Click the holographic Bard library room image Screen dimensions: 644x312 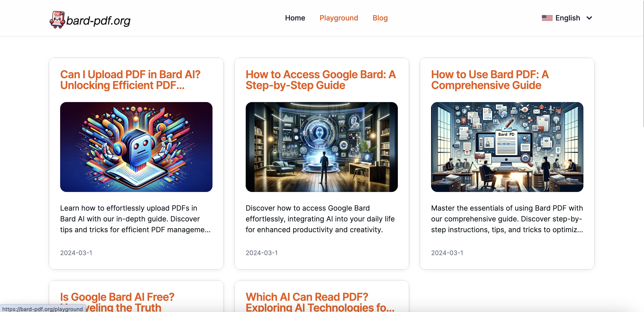(x=322, y=147)
